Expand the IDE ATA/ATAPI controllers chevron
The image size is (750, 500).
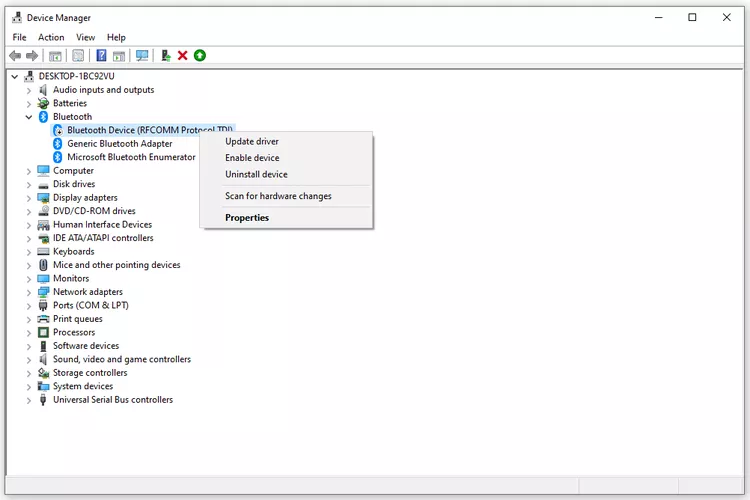click(29, 238)
